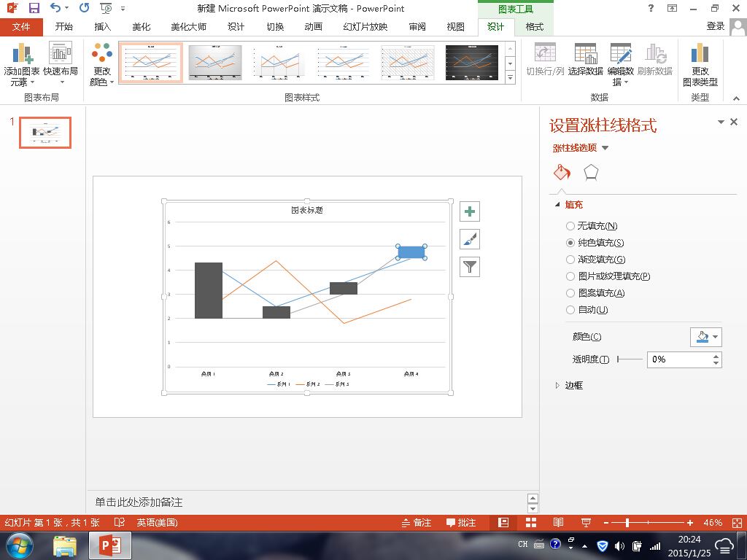Click zoom out minus button

click(x=606, y=522)
